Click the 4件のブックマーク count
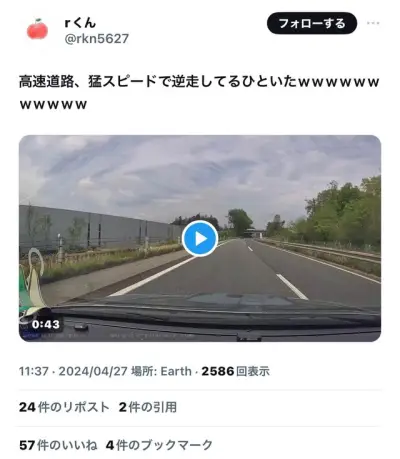This screenshot has height=459, width=400. pyautogui.click(x=159, y=445)
